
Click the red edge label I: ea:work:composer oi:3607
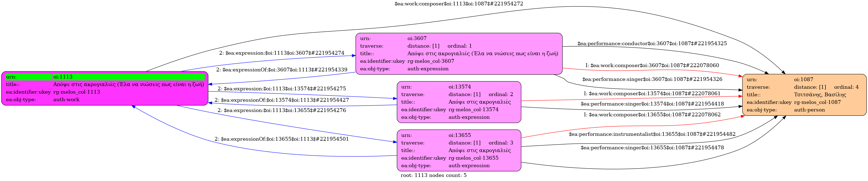[652, 65]
